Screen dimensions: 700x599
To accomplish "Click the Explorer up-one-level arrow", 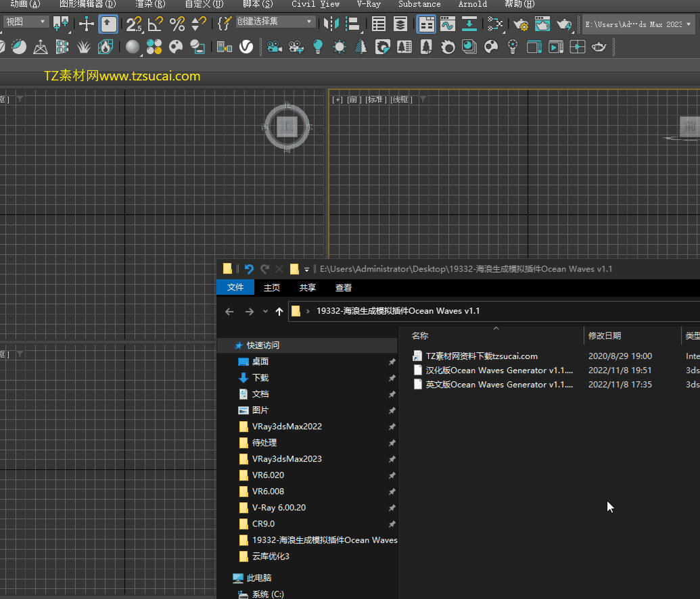I will (x=279, y=312).
